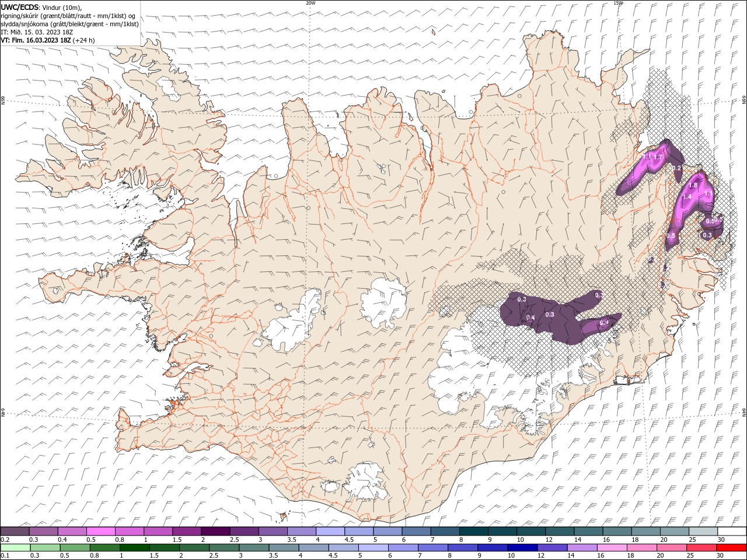Click the deep blue swatch labeled 10 in bottom legend row
This screenshot has width=747, height=560.
(522, 547)
